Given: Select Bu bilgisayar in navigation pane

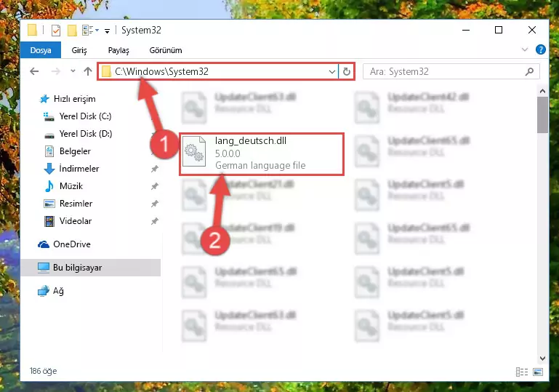Looking at the screenshot, I should pyautogui.click(x=91, y=268).
